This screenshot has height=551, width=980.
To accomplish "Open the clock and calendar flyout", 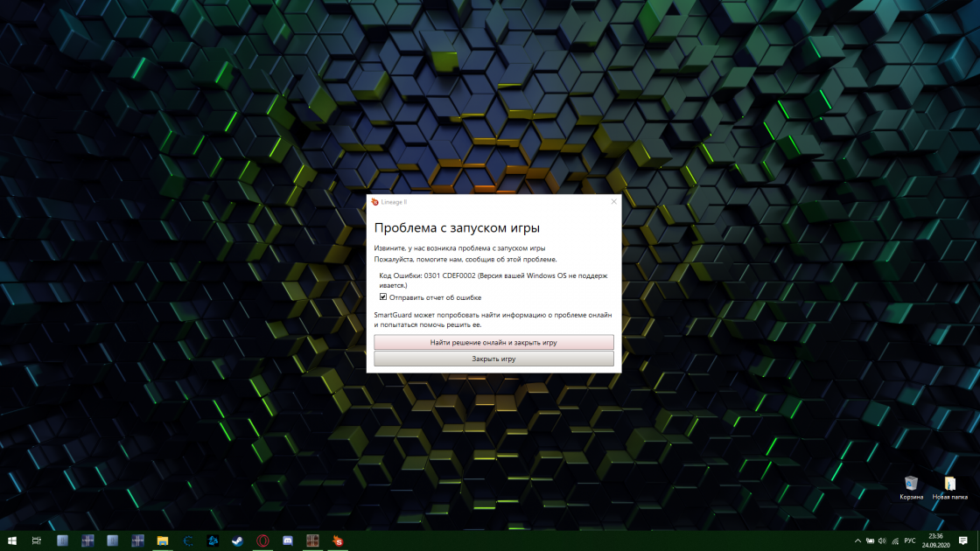I will (936, 541).
